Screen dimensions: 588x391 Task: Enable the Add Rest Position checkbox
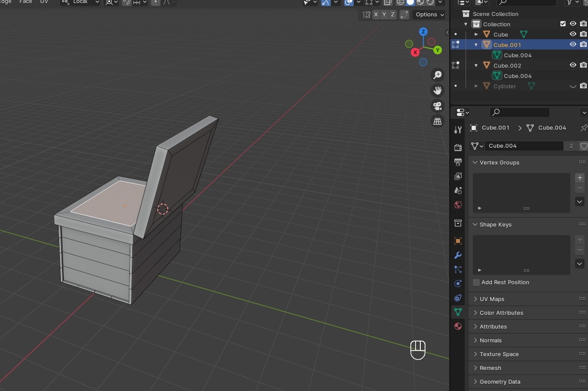tap(476, 282)
